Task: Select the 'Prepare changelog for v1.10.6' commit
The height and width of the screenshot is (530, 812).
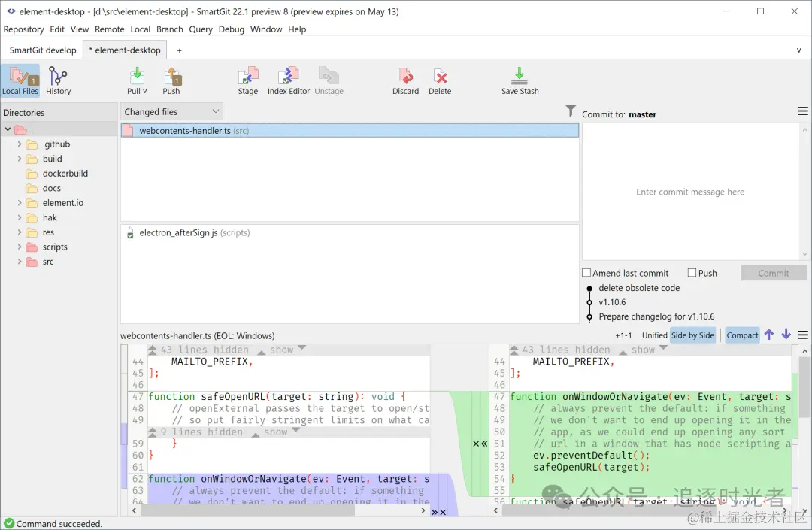Action: (656, 316)
